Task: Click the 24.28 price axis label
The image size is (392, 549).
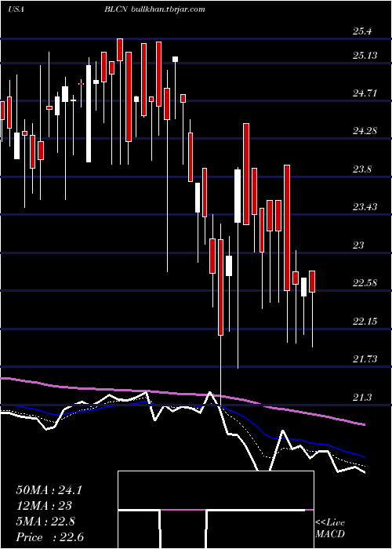Action: [365, 131]
